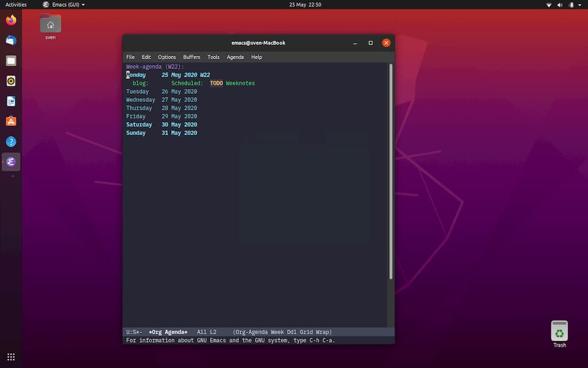The image size is (588, 368).
Task: Click the Activities button
Action: 16,5
